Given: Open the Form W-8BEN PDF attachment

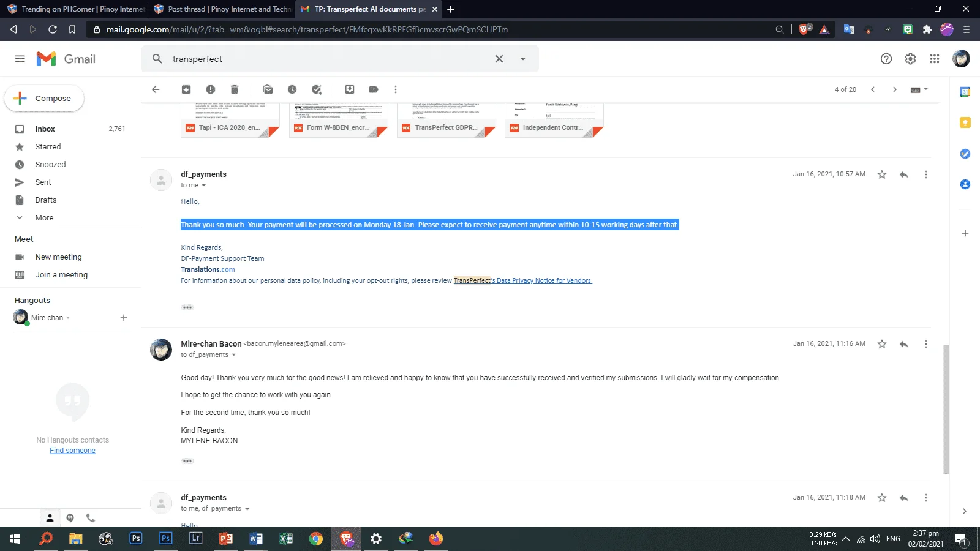Looking at the screenshot, I should 339,121.
